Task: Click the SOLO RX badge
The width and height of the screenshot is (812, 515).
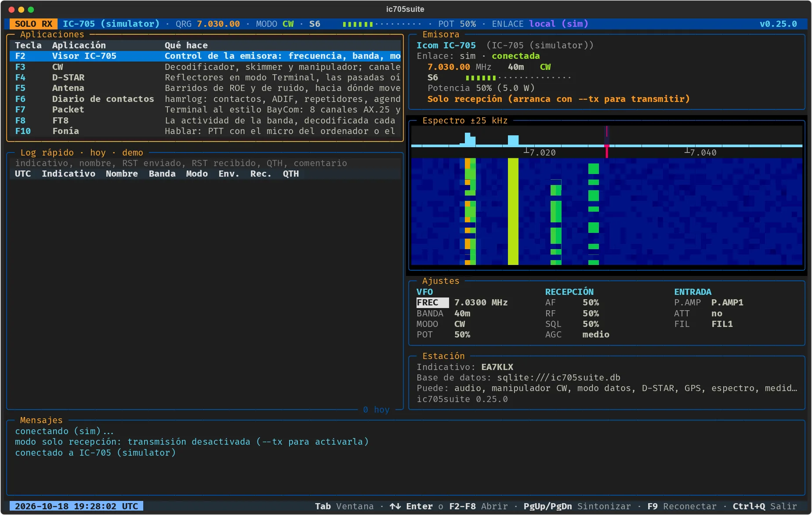Action: coord(33,24)
